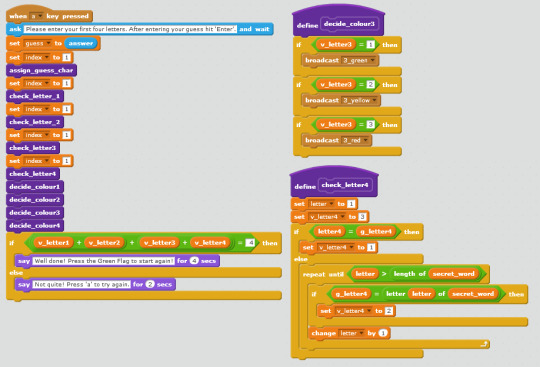Screen dimensions: 540x367
Task: Click the value 4 field in the sum comparison
Action: click(250, 243)
